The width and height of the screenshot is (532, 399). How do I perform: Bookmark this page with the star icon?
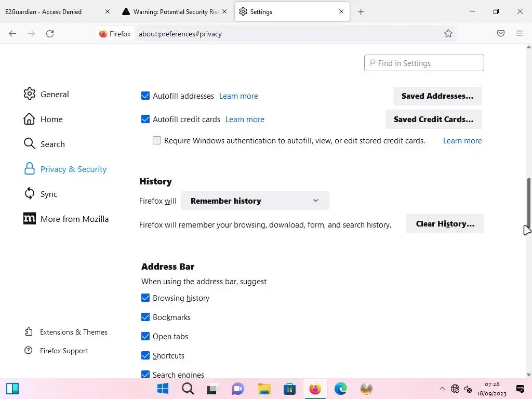coord(448,33)
